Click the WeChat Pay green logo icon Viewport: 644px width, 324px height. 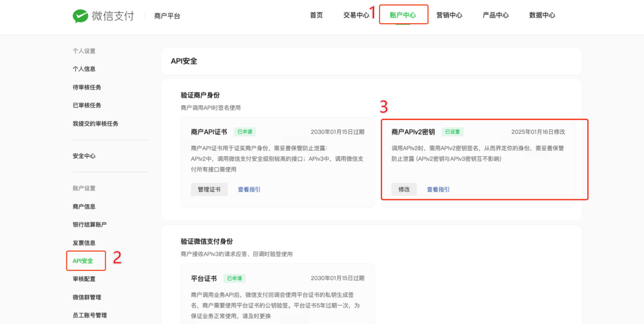coord(80,16)
